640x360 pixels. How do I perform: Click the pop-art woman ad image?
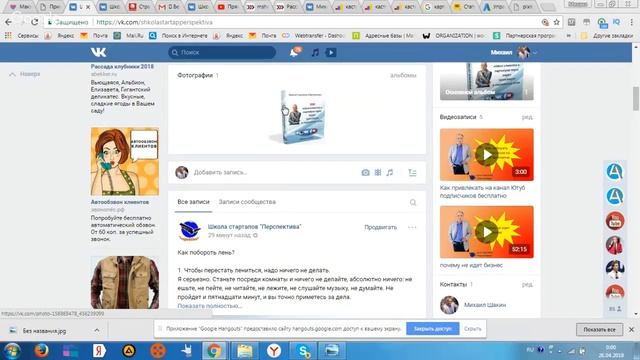pos(124,162)
